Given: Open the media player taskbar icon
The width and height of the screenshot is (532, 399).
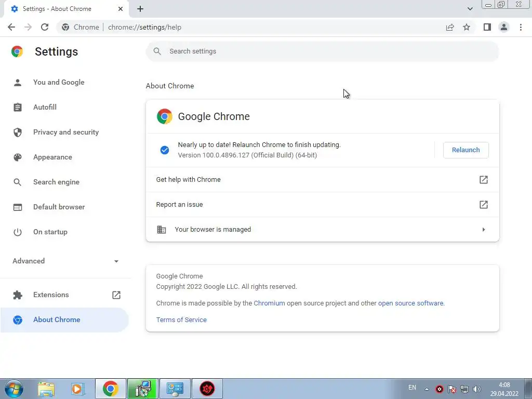Looking at the screenshot, I should (x=78, y=389).
